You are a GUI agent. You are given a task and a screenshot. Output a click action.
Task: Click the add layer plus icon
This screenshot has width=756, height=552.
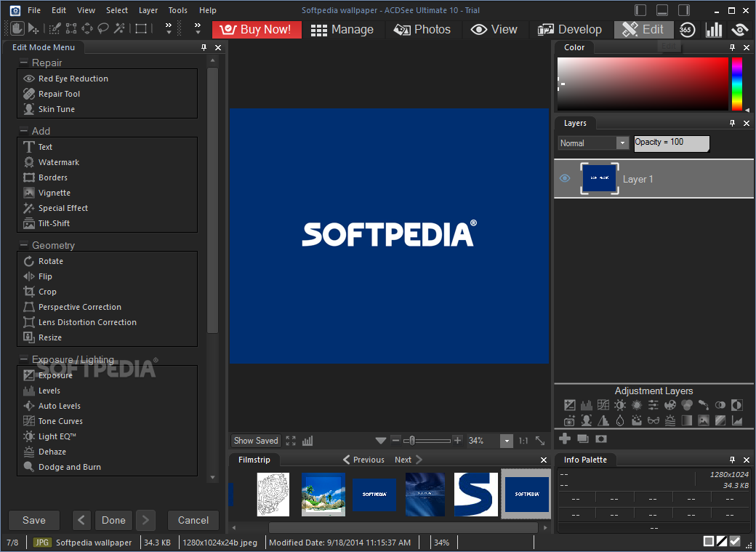(x=565, y=439)
